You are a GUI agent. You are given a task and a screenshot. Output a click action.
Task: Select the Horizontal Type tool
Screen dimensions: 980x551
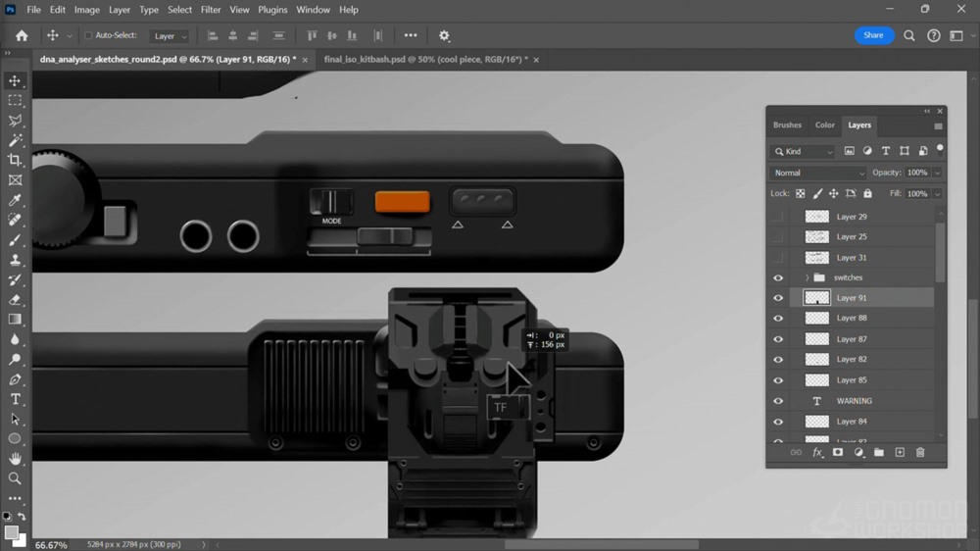click(x=15, y=399)
